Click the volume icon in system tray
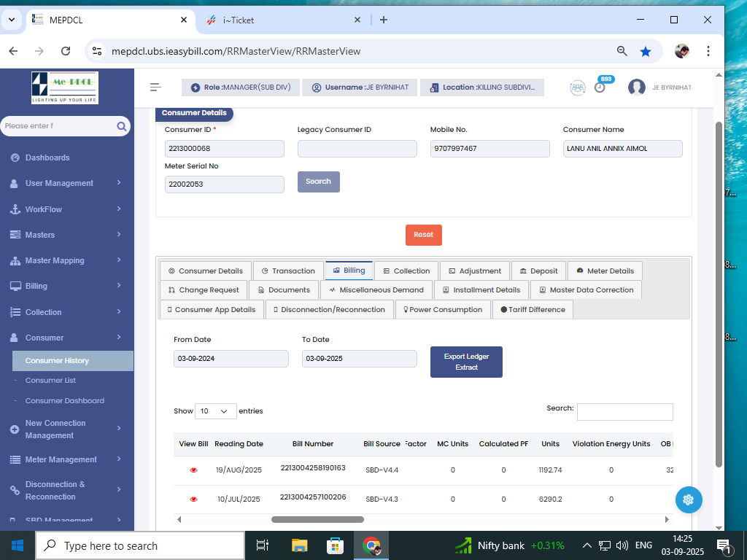The width and height of the screenshot is (747, 560). [x=622, y=545]
